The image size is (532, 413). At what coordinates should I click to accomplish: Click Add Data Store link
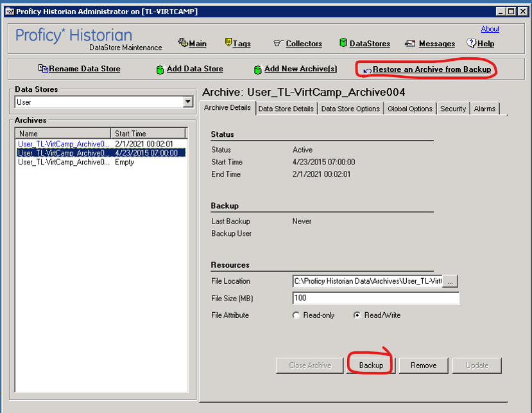pyautogui.click(x=194, y=69)
